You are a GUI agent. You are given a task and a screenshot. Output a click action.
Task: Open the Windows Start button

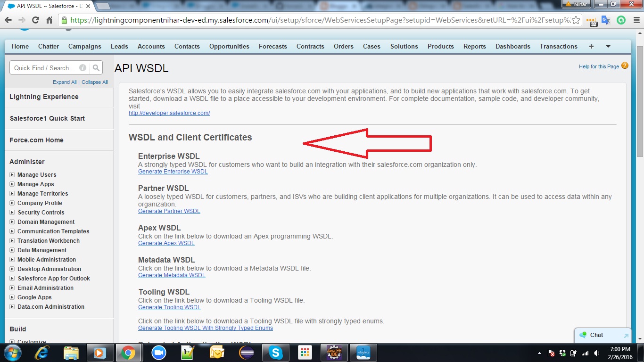12,353
